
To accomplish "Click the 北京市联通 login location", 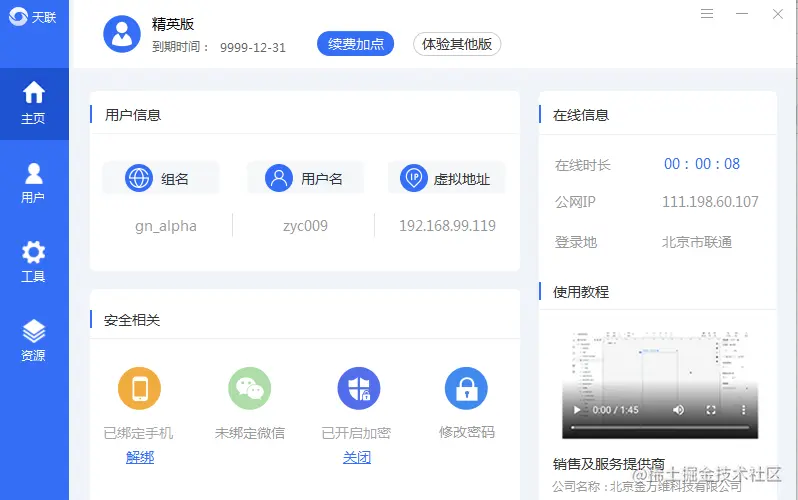I will 697,242.
